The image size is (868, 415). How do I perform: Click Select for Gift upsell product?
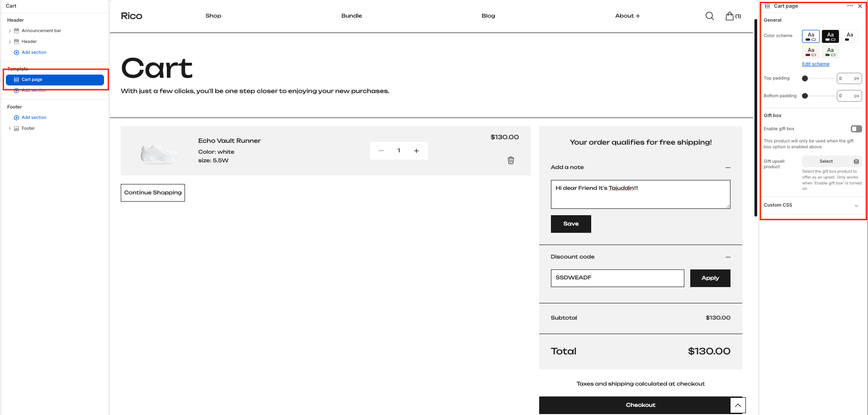click(826, 161)
